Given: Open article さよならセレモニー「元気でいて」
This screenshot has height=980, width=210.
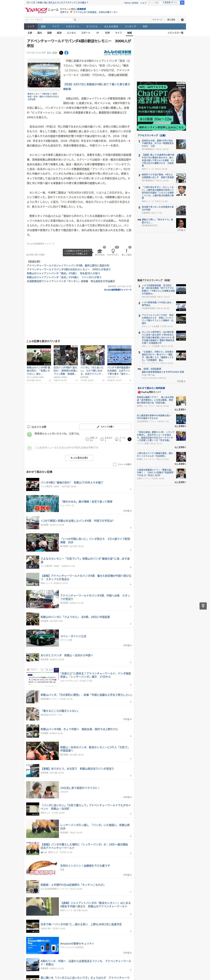Looking at the screenshot, I should [85, 560].
